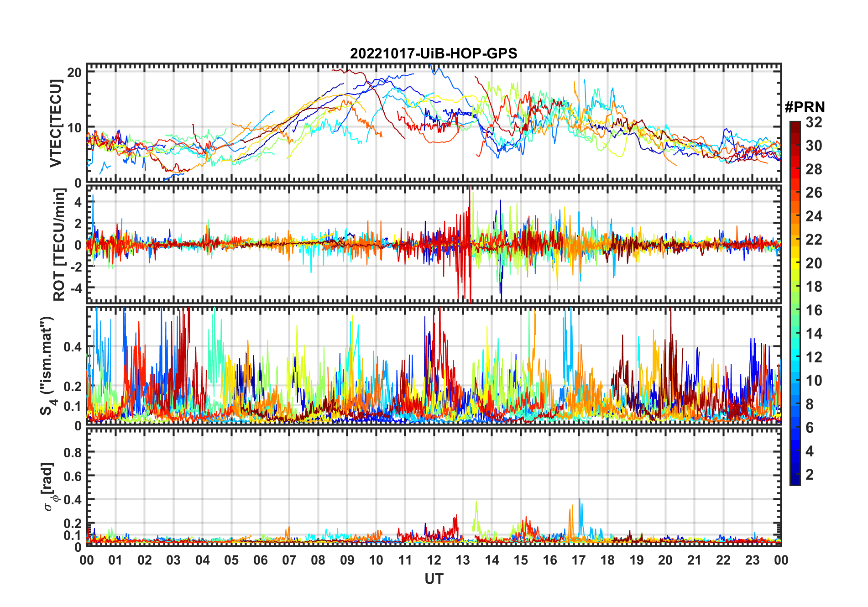868x607 pixels.
Task: Click inside the σφ phase scintillation panel
Action: coord(434,487)
